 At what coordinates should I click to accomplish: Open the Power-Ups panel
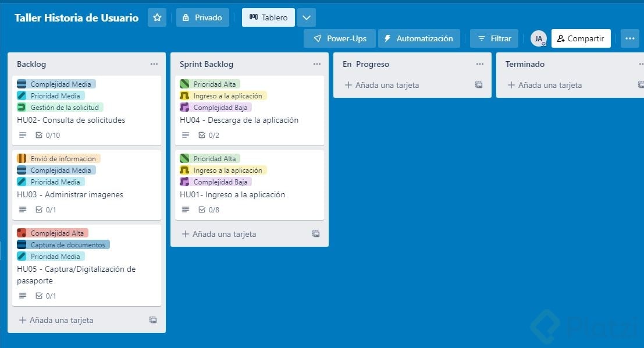tap(339, 38)
